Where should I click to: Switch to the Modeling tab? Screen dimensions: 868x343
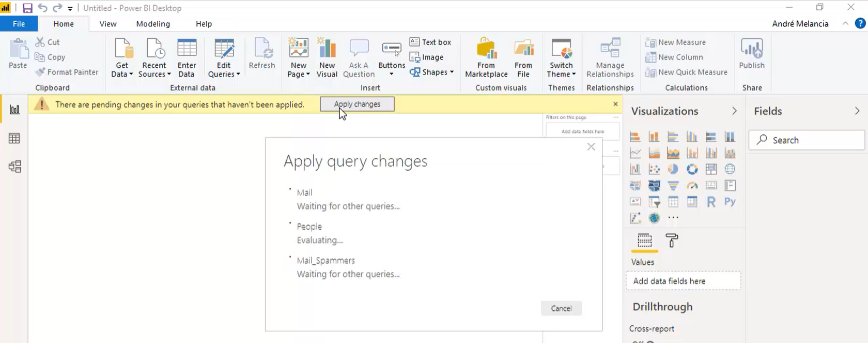(x=153, y=24)
